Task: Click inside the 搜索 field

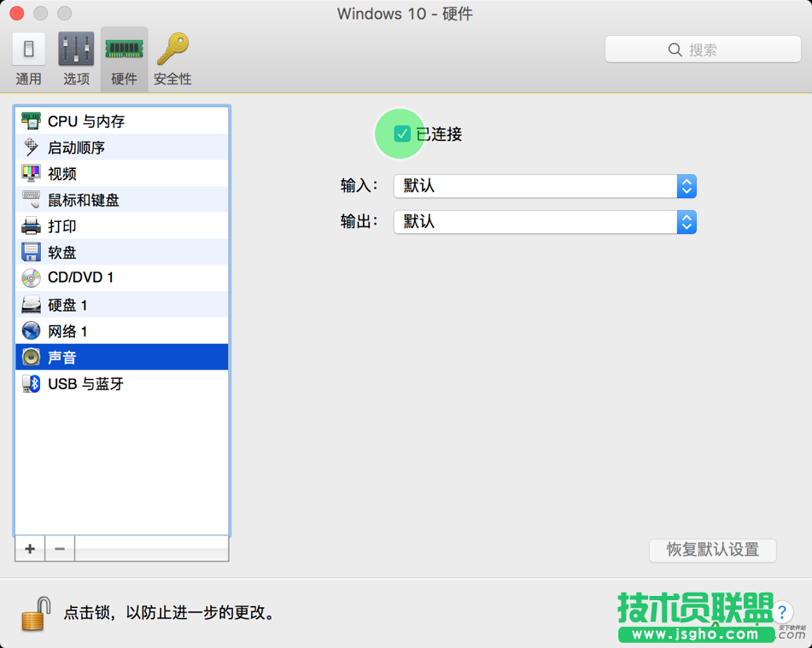Action: pyautogui.click(x=703, y=49)
